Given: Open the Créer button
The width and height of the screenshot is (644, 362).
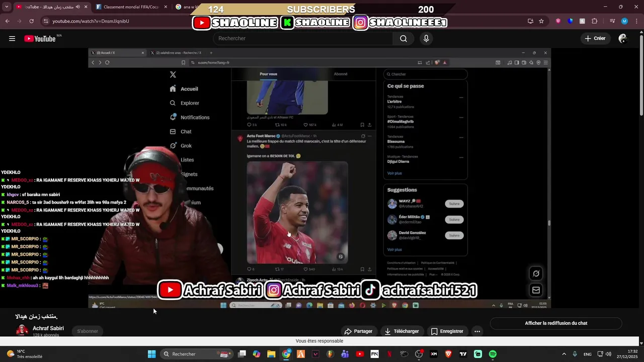Looking at the screenshot, I should [x=595, y=38].
